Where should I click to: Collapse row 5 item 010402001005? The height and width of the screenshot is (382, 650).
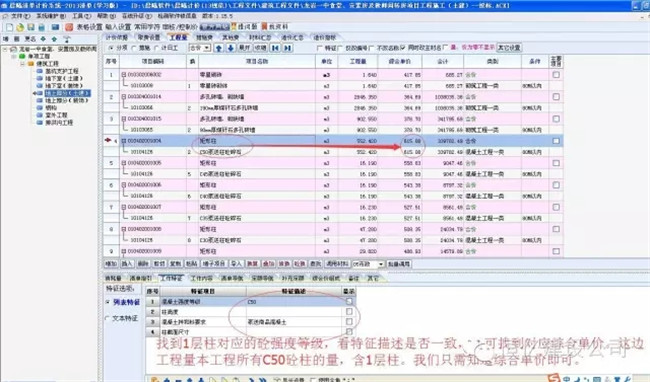124,163
